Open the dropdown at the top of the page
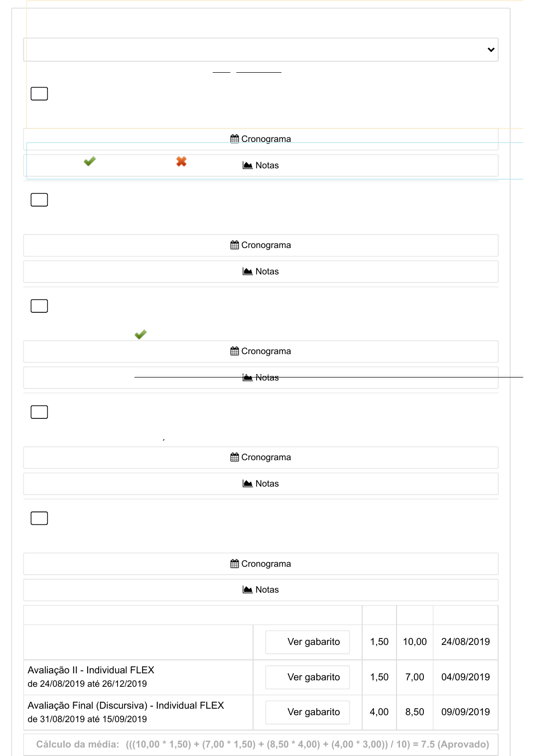Viewport: 536px width, 756px height. tap(261, 50)
